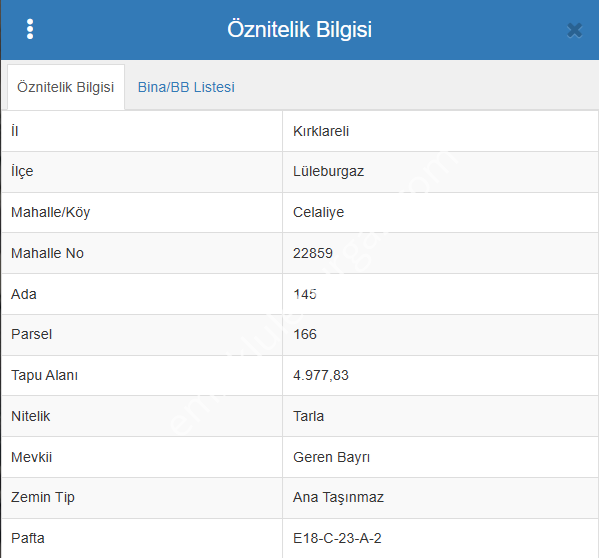This screenshot has height=558, width=599.
Task: Click the Öznitelik Bilgisi header title
Action: [300, 29]
